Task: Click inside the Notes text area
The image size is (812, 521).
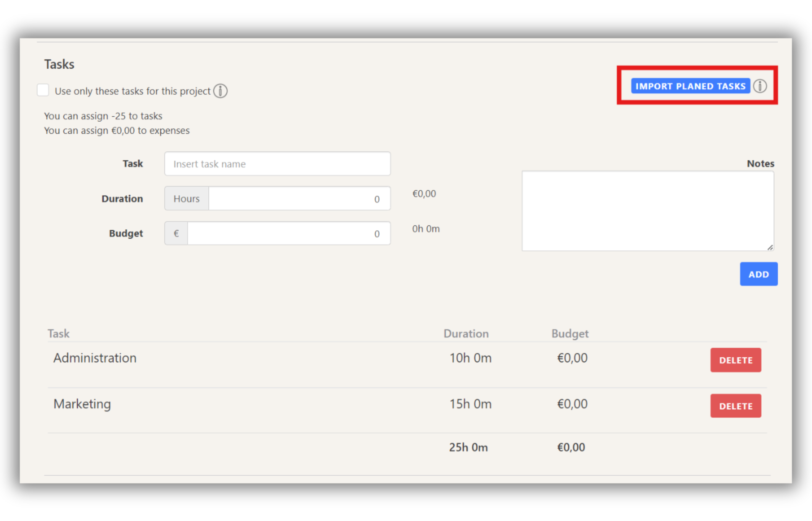Action: point(647,210)
